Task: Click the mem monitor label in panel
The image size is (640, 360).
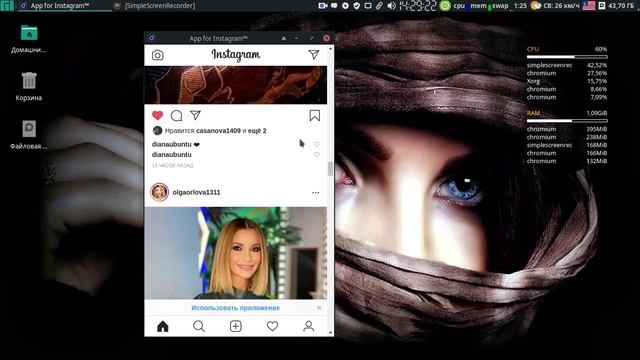Action: tap(478, 6)
